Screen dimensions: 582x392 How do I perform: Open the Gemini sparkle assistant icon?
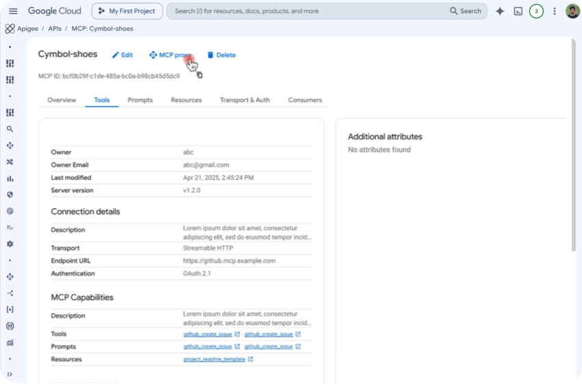(500, 11)
